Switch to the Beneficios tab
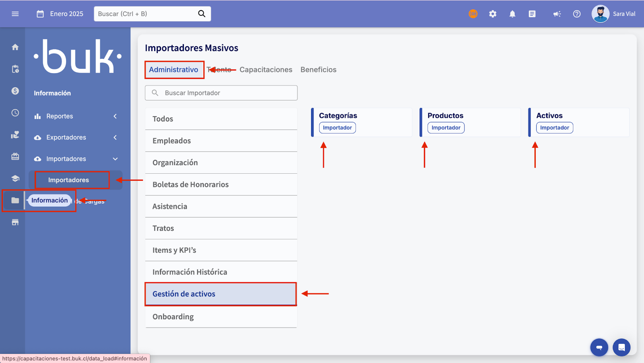Image resolution: width=644 pixels, height=363 pixels. [318, 70]
